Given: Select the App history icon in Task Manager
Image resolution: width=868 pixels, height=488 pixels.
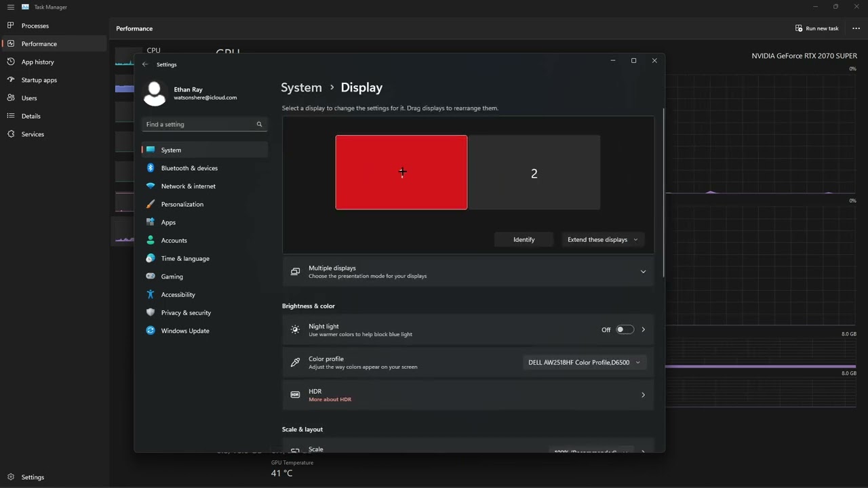Looking at the screenshot, I should (11, 62).
